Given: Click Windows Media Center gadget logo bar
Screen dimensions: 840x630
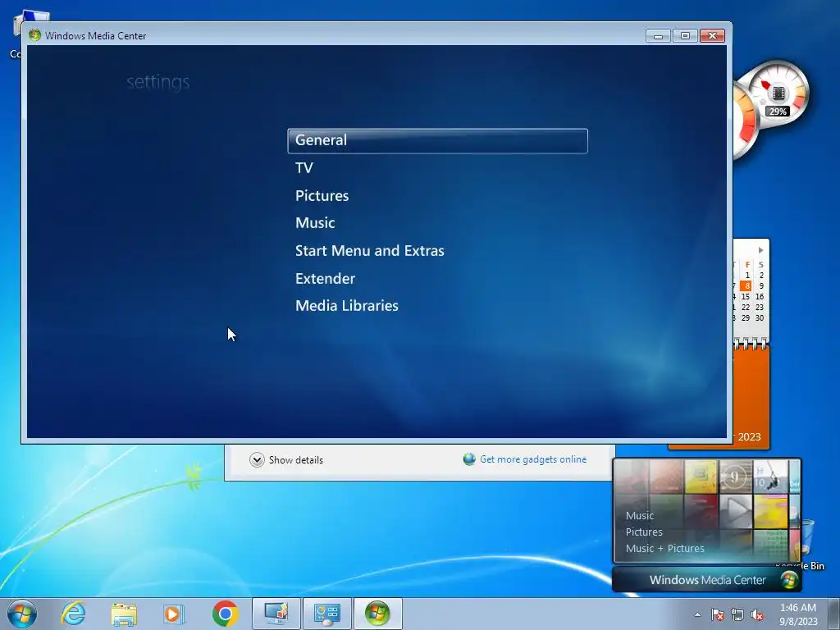Looking at the screenshot, I should (707, 580).
